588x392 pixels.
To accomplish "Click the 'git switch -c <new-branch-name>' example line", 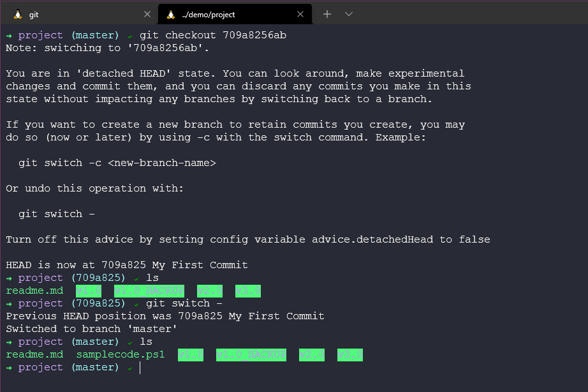I will click(x=117, y=163).
